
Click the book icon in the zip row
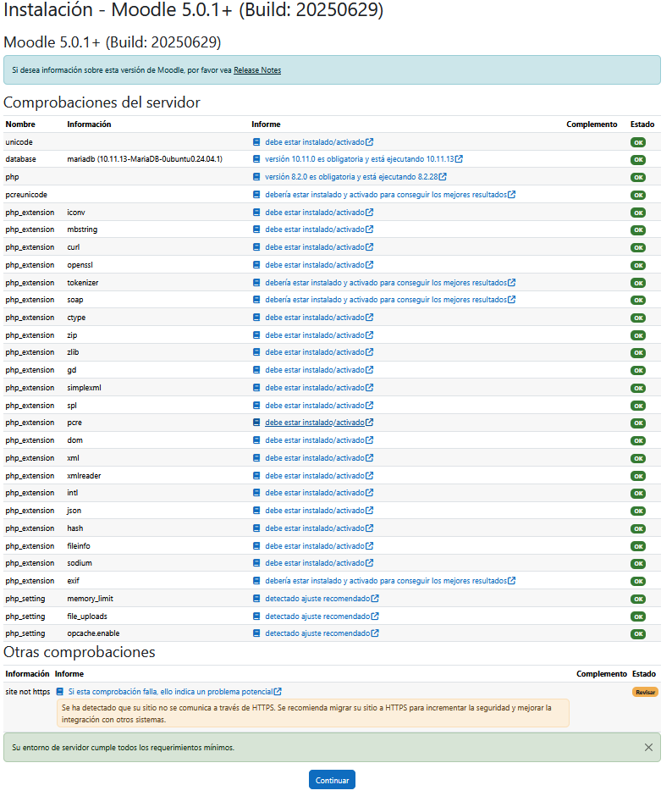click(256, 335)
